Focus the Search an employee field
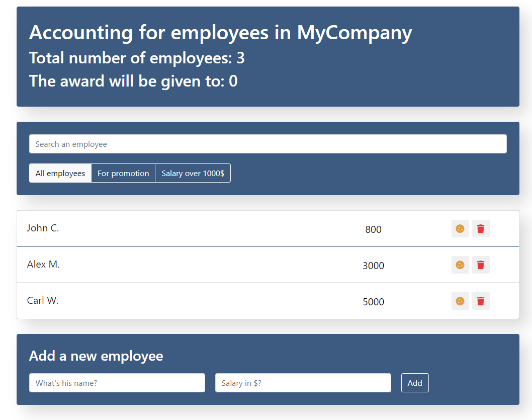 point(268,144)
